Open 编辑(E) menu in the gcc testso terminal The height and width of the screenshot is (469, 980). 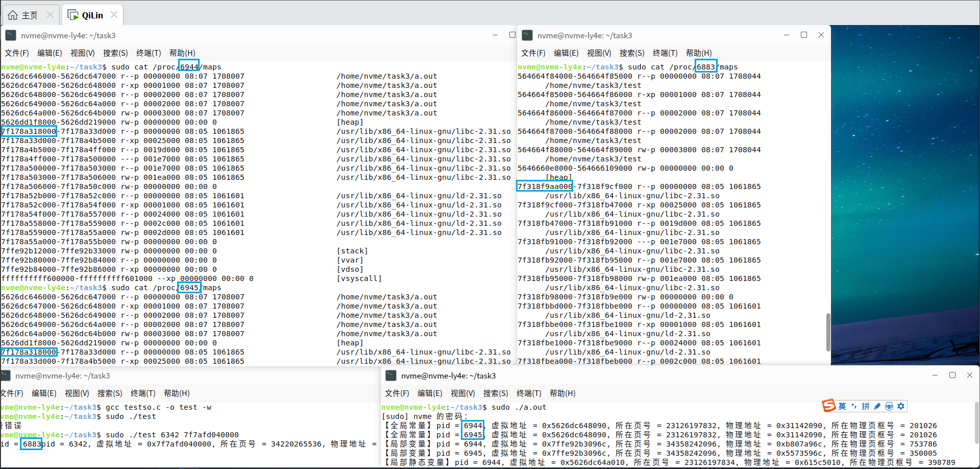click(44, 393)
